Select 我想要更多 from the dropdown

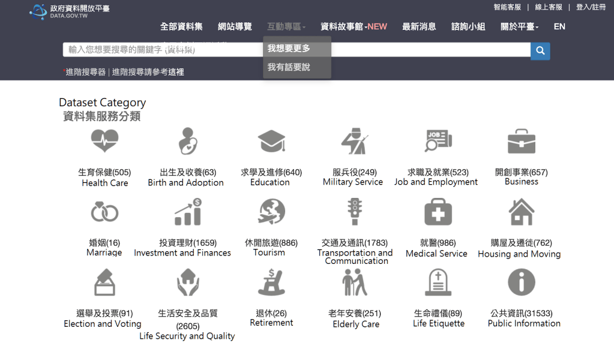pyautogui.click(x=289, y=49)
